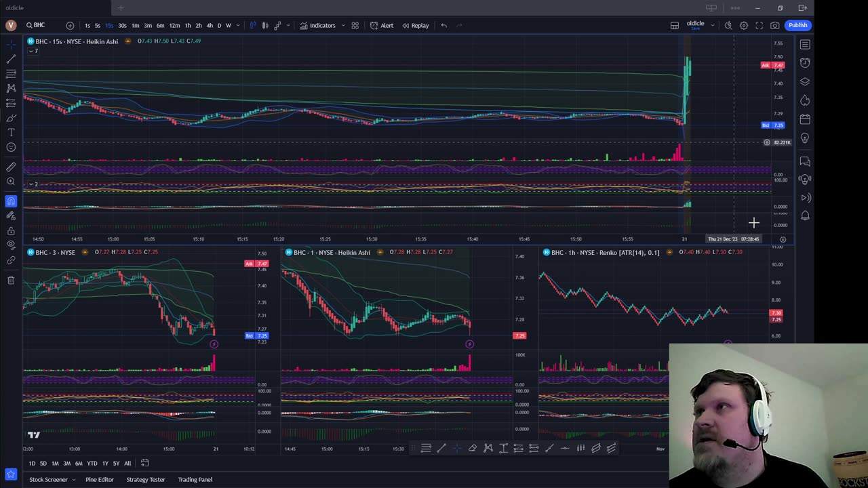Open the ideas stream broadcast icon
This screenshot has height=488, width=868.
805,179
